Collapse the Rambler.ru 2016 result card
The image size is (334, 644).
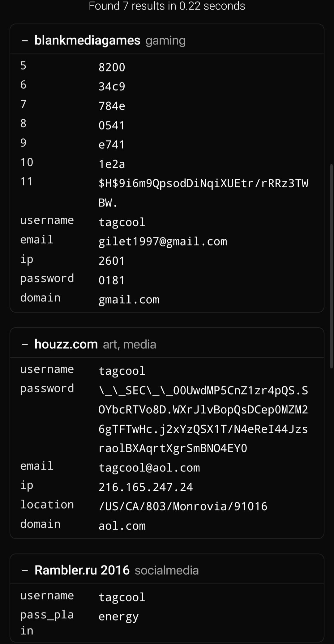[x=25, y=570]
